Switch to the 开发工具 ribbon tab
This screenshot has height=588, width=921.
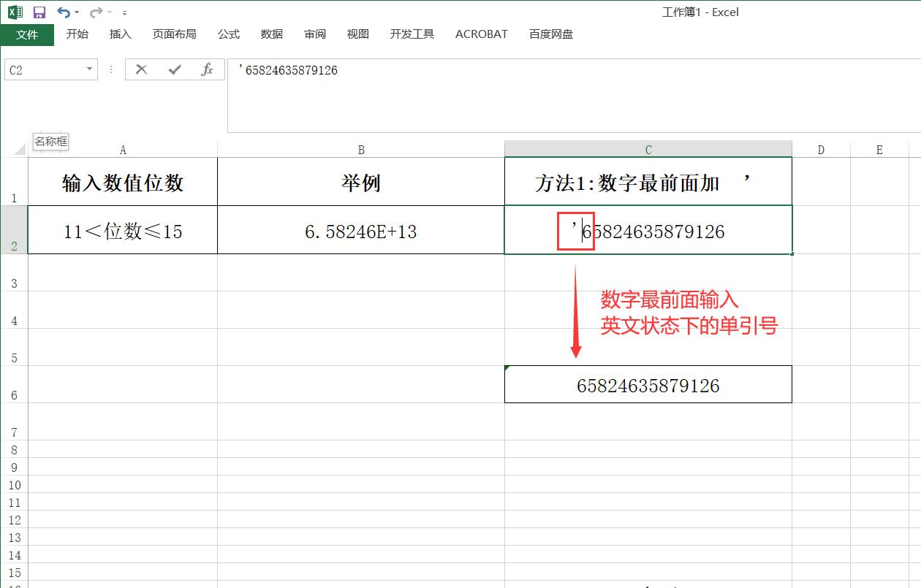[412, 34]
